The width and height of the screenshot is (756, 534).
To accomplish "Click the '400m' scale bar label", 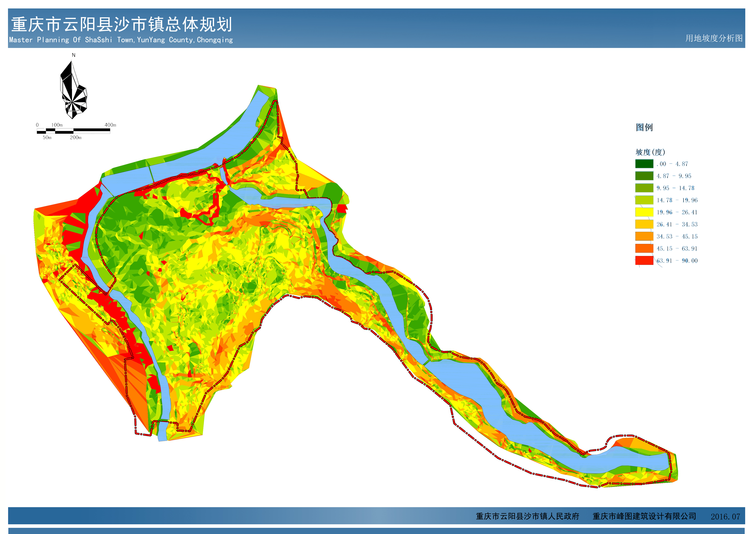I will (x=110, y=125).
